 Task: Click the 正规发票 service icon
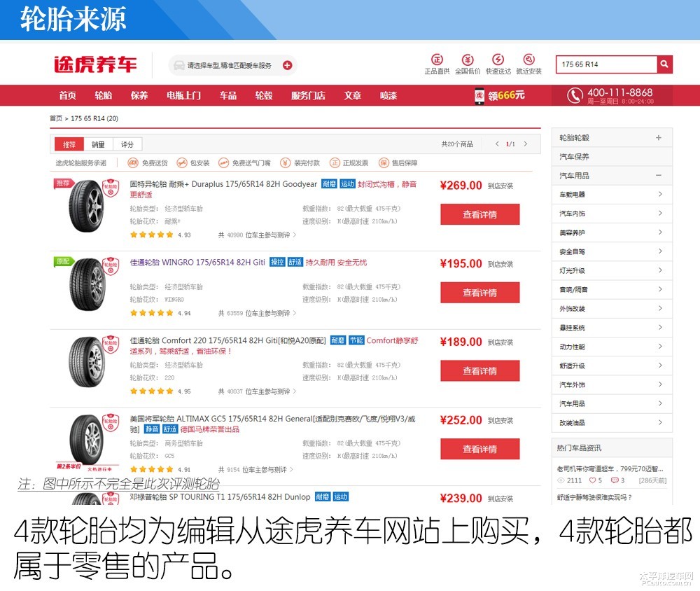point(335,163)
